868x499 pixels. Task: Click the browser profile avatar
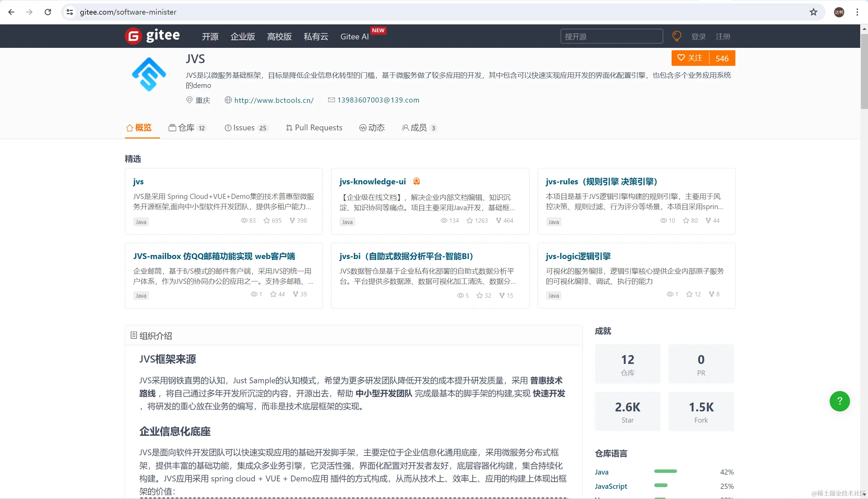839,12
